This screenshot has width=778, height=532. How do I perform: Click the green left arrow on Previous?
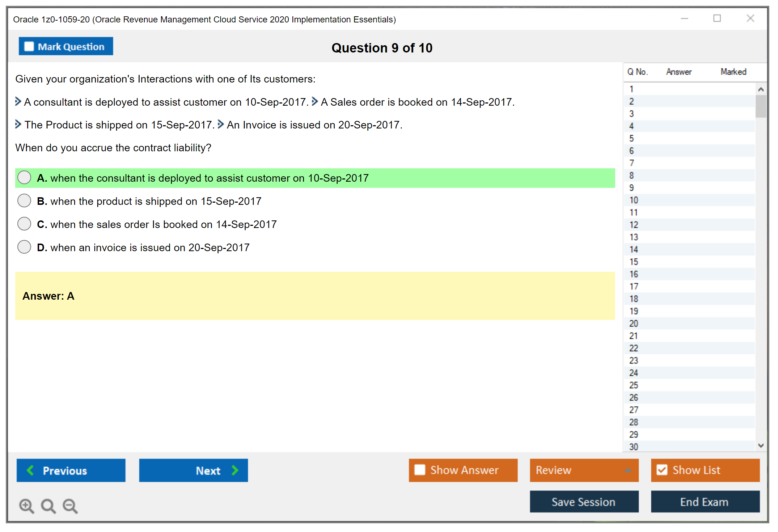(x=31, y=470)
